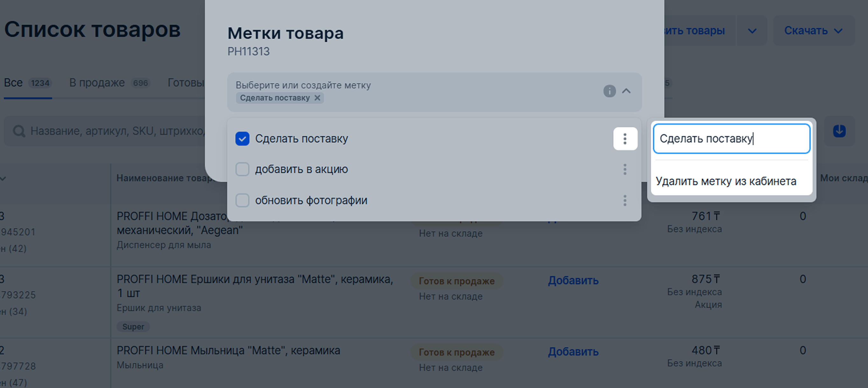868x388 pixels.
Task: Check the обновить фотографии checkbox
Action: (242, 200)
